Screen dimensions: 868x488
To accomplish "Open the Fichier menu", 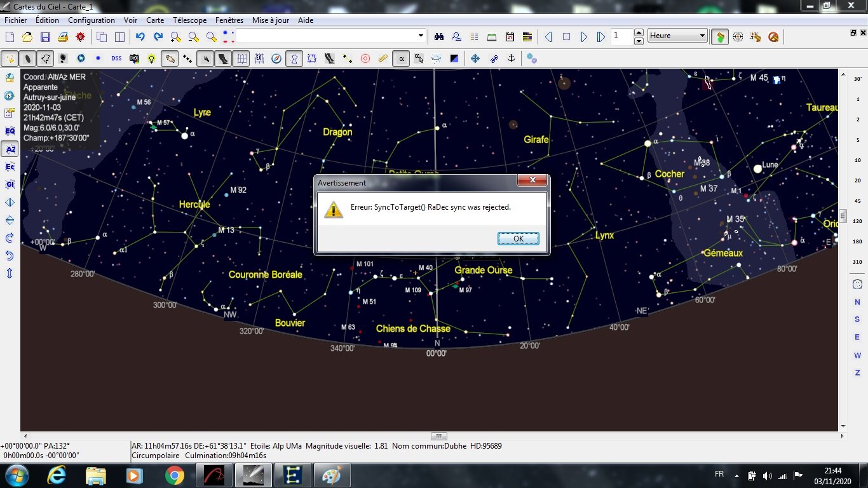I will 16,20.
